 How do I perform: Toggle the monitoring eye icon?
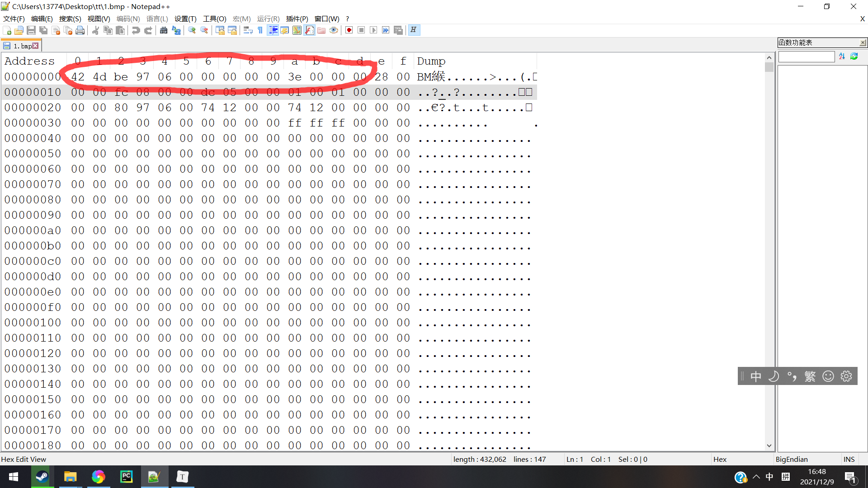coord(334,30)
